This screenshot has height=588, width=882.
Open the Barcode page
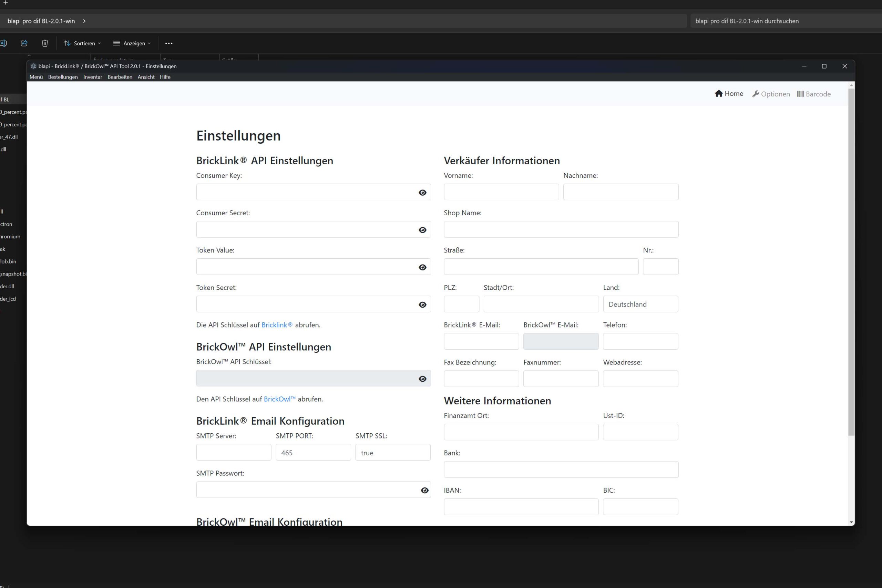pyautogui.click(x=814, y=94)
